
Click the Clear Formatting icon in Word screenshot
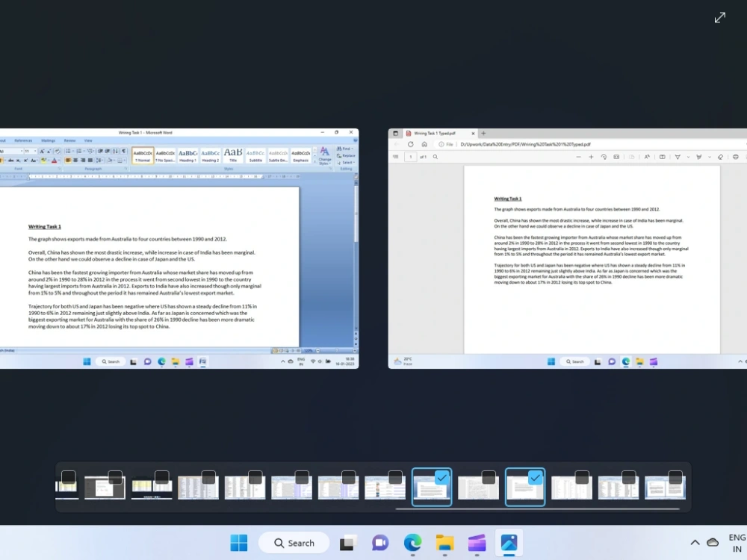[x=58, y=151]
